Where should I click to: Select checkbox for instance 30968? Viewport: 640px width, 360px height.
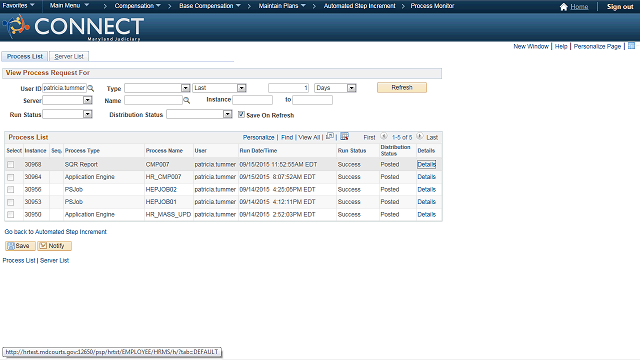11,164
